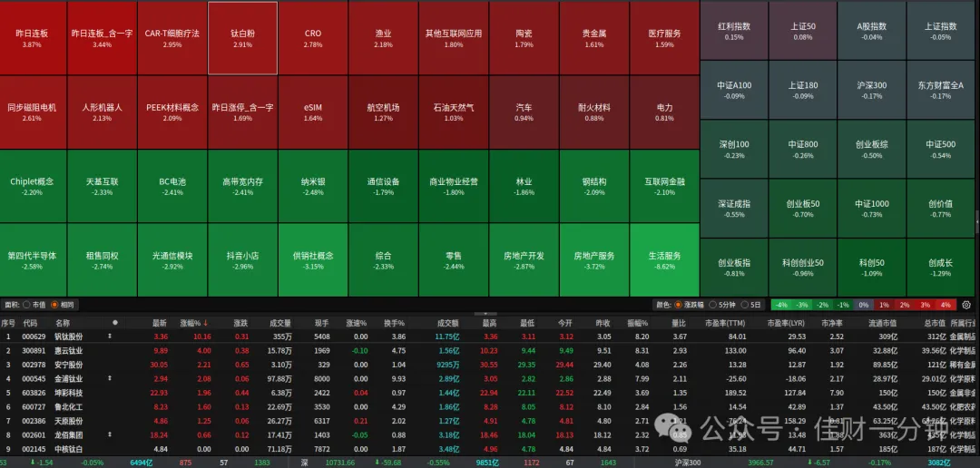
Task: Click margin-trading marker beside 钒钛股份
Action: pos(110,336)
